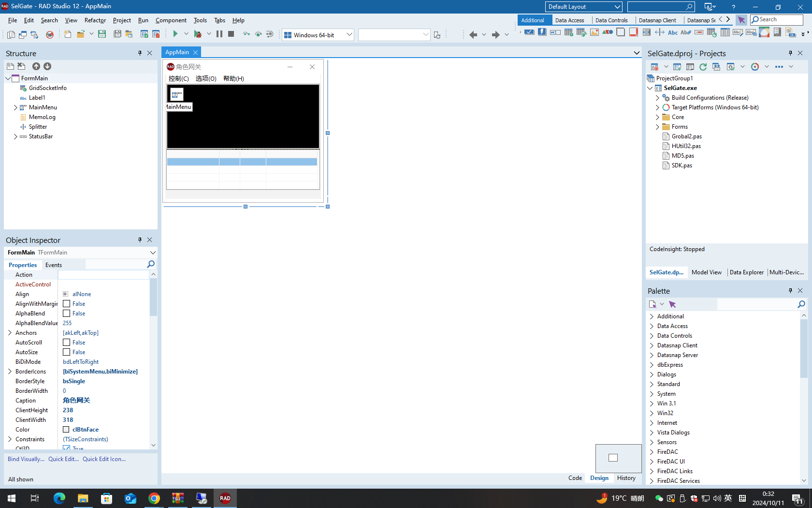The image size is (812, 508).
Task: Expand the Anchors property
Action: point(10,333)
